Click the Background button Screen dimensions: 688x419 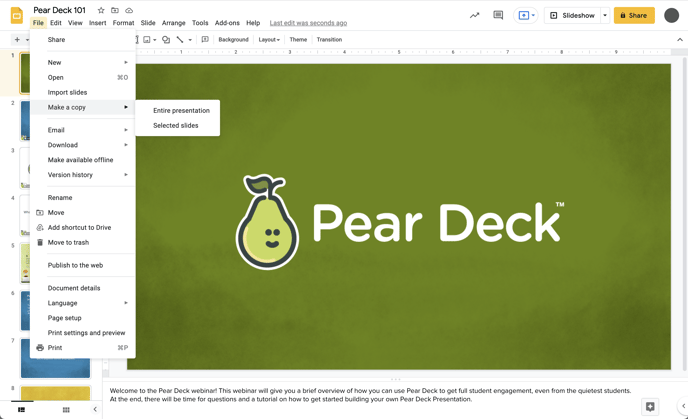coord(233,39)
